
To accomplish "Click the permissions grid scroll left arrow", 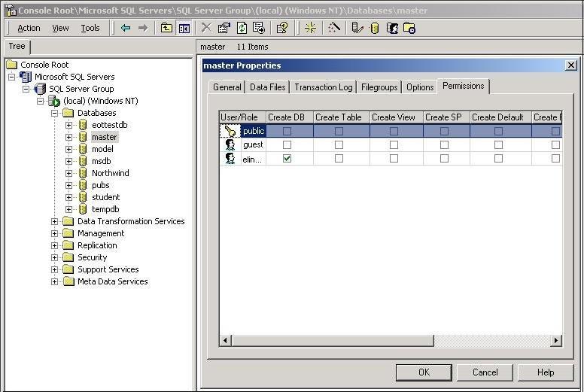I will coord(225,340).
